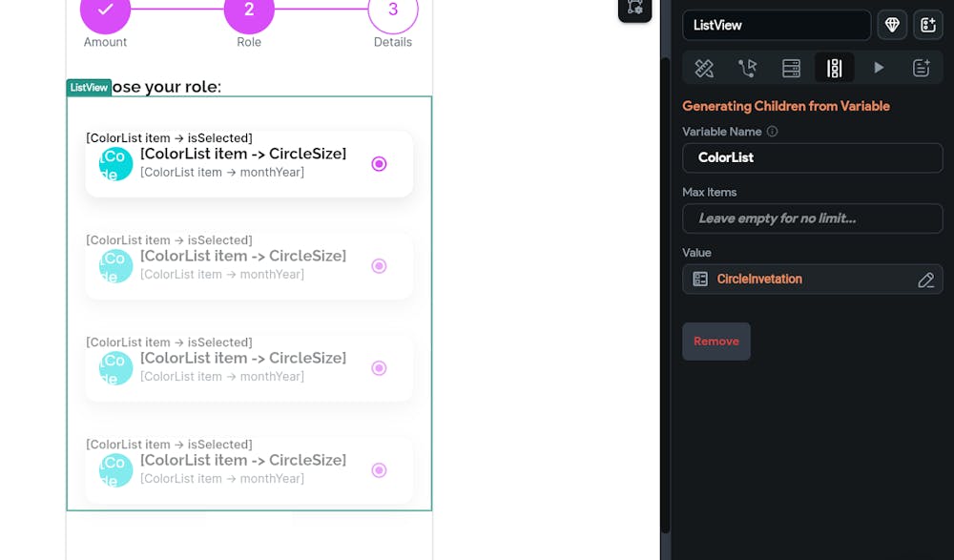This screenshot has width=954, height=560.
Task: Select the radio button in first list card
Action: pyautogui.click(x=379, y=164)
